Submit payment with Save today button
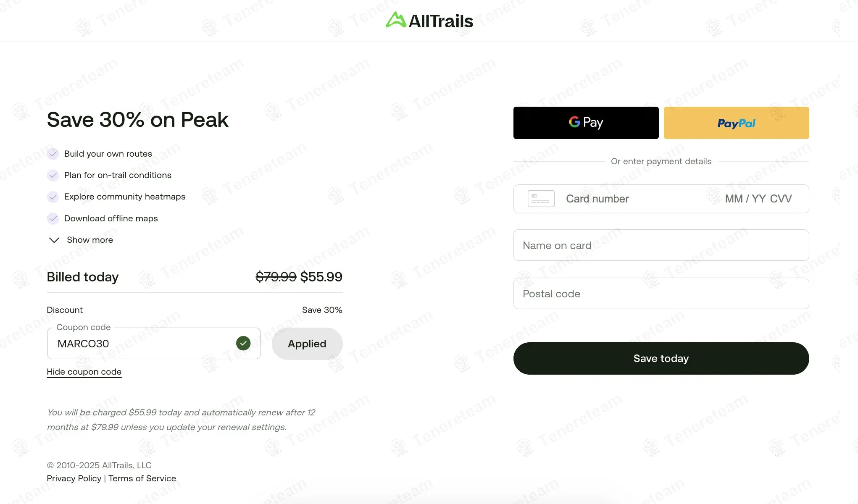Viewport: 858px width, 504px height. (661, 358)
